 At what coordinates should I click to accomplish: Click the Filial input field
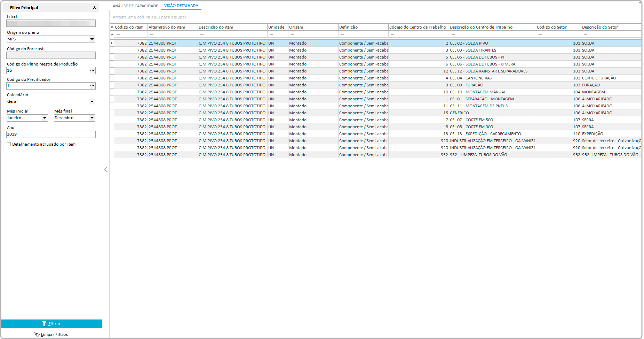51,23
